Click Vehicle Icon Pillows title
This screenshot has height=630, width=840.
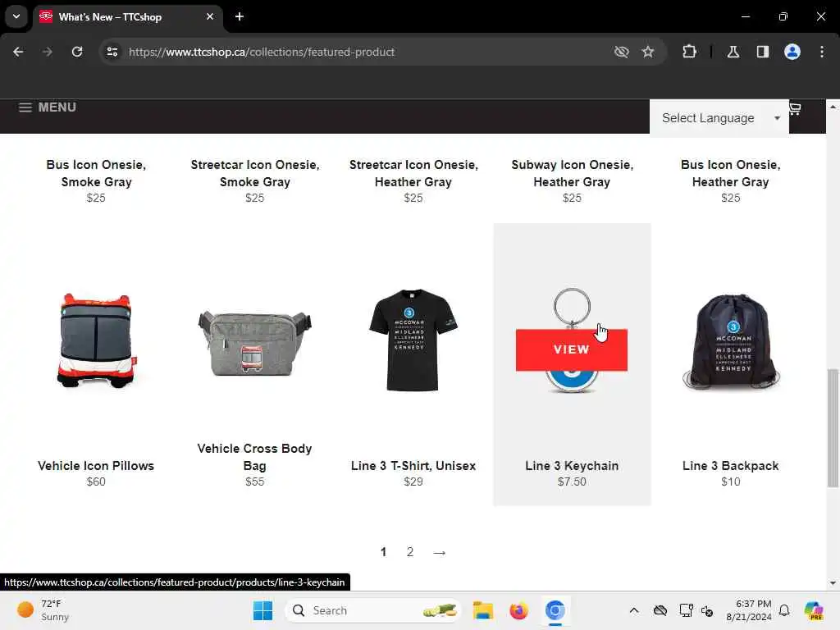(x=96, y=466)
